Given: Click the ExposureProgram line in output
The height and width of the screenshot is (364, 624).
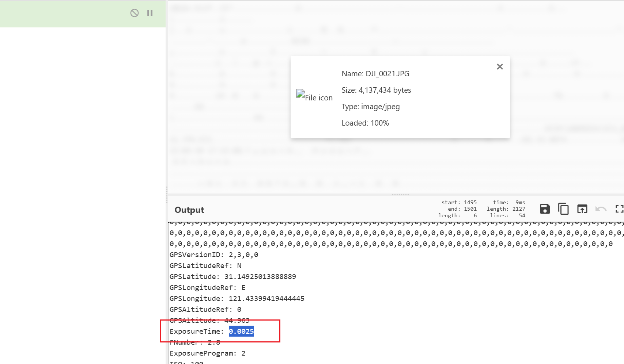Looking at the screenshot, I should pos(207,353).
